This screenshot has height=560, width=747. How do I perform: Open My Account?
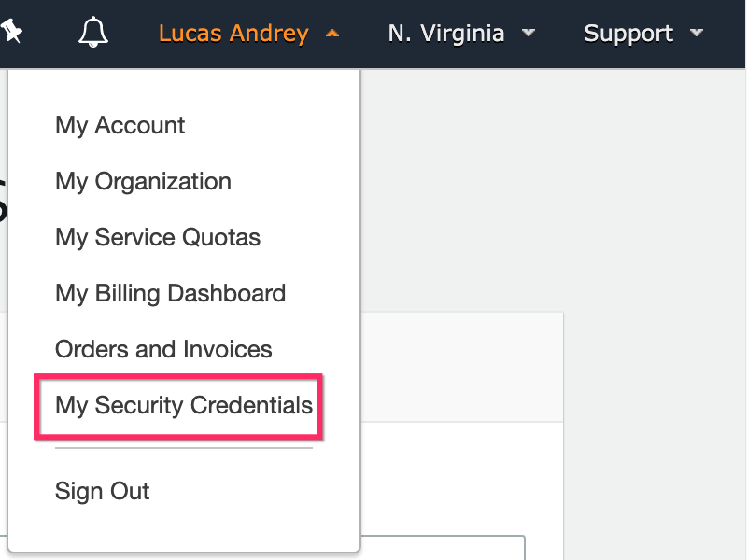click(120, 126)
